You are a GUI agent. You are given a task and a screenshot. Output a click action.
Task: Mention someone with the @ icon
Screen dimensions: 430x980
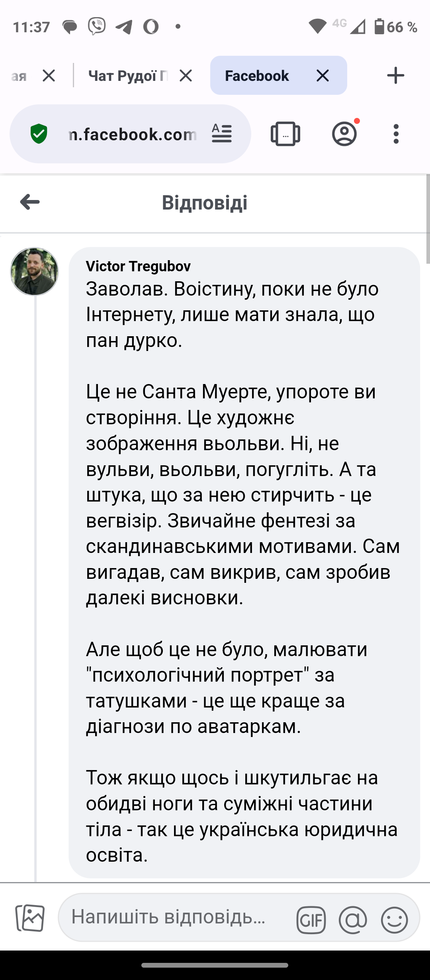[x=353, y=920]
